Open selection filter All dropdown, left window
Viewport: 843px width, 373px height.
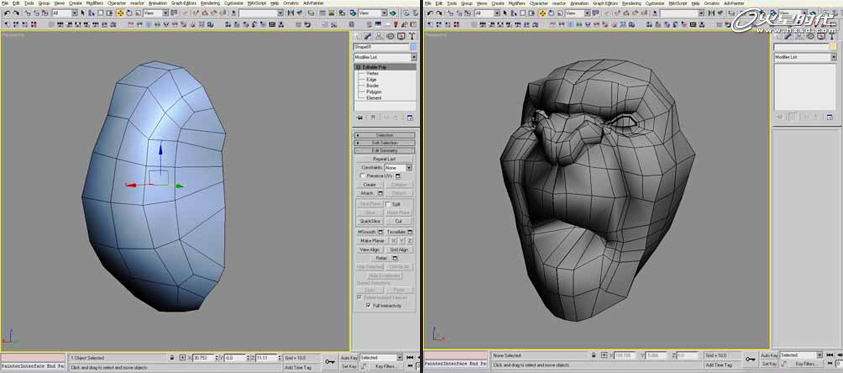[65, 12]
